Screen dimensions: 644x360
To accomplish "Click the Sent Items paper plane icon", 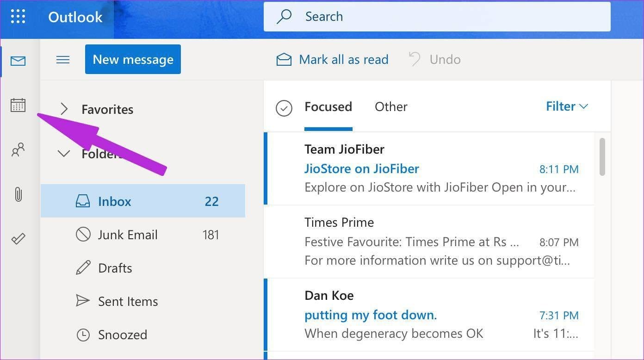I will (x=83, y=301).
